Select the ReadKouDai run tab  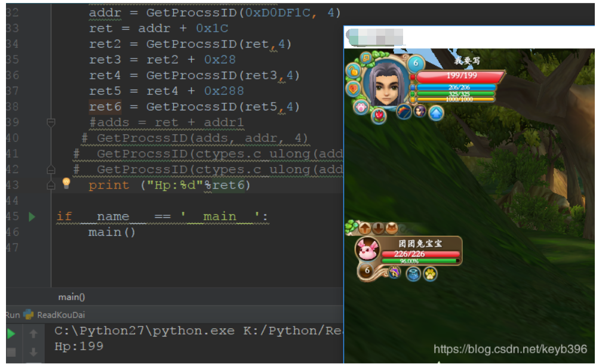[x=54, y=314]
